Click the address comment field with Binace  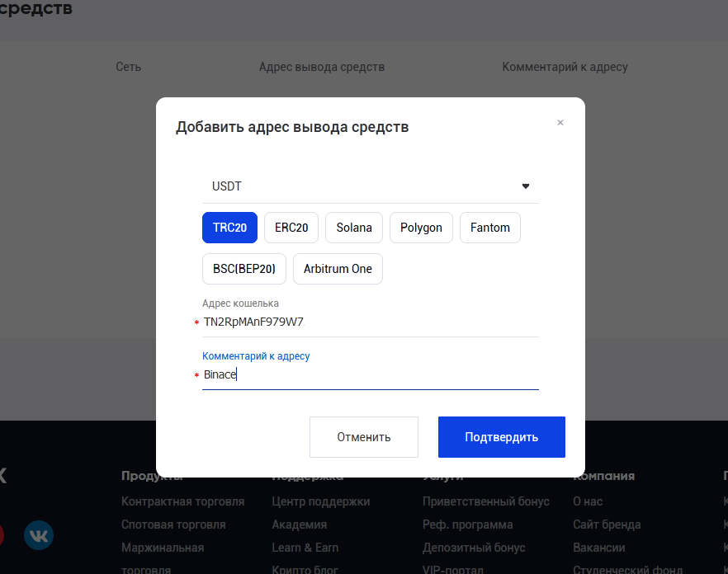tap(371, 374)
